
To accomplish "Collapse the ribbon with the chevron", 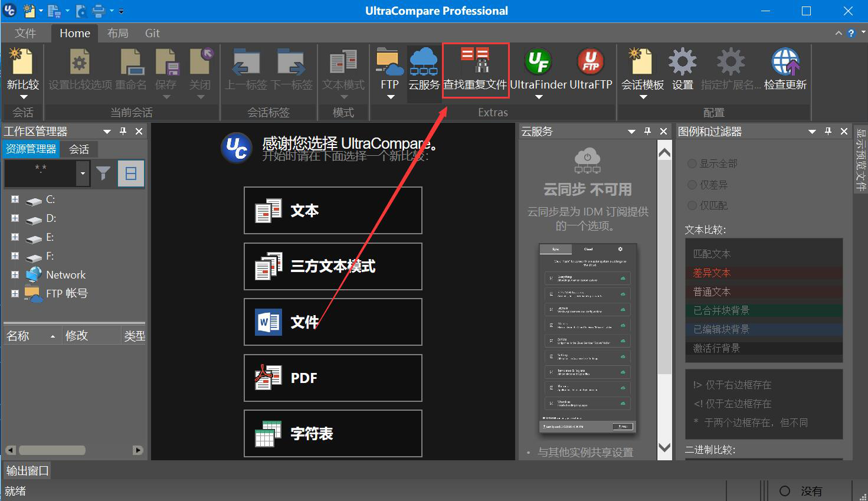I will [x=838, y=33].
